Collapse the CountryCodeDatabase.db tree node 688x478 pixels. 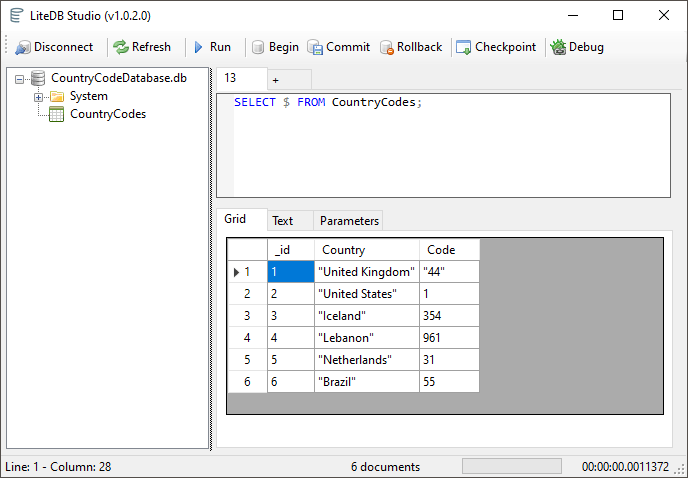pyautogui.click(x=20, y=79)
